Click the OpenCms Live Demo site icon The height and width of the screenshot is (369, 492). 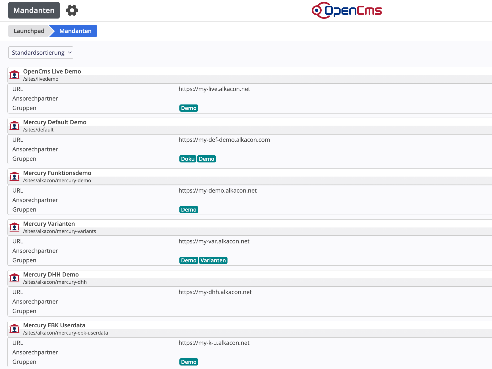click(14, 75)
